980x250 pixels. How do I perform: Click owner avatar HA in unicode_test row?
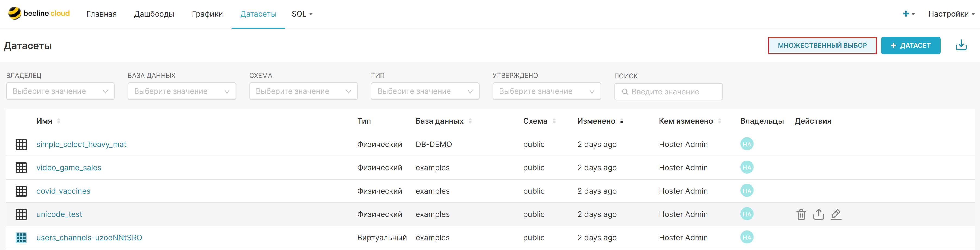747,214
